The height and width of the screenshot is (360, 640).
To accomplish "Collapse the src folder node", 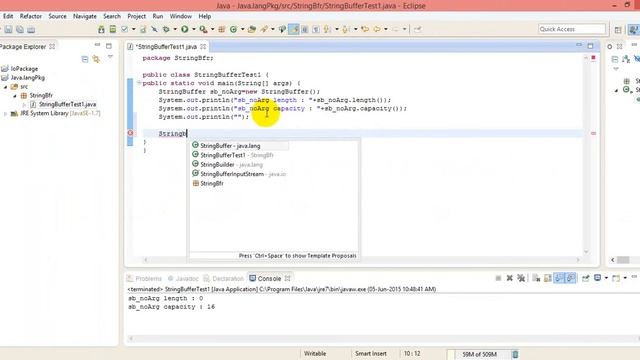I will 5,87.
